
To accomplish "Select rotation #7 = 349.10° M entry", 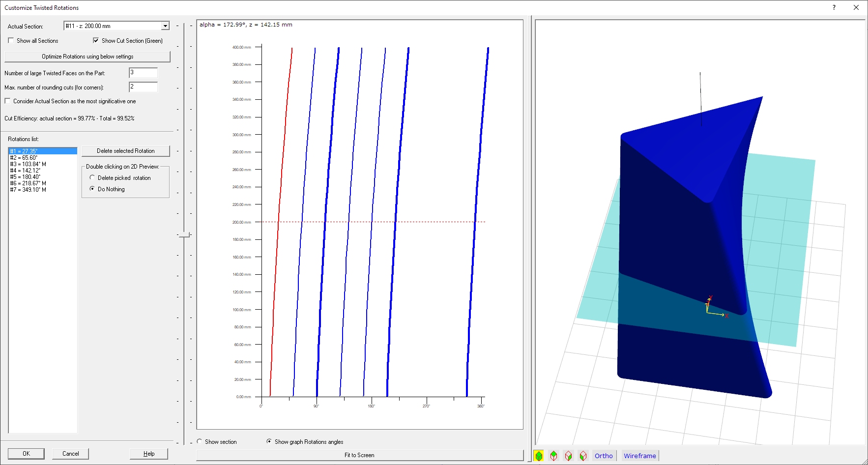I will (28, 190).
